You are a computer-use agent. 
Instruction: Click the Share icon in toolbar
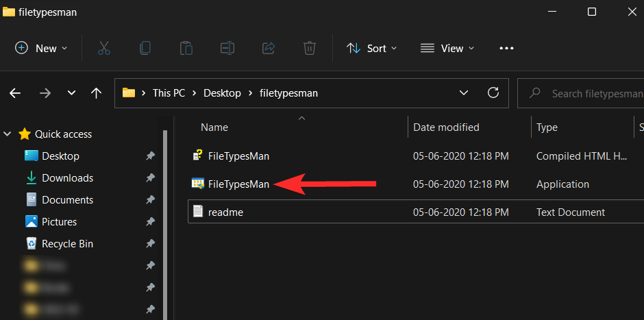pos(269,48)
